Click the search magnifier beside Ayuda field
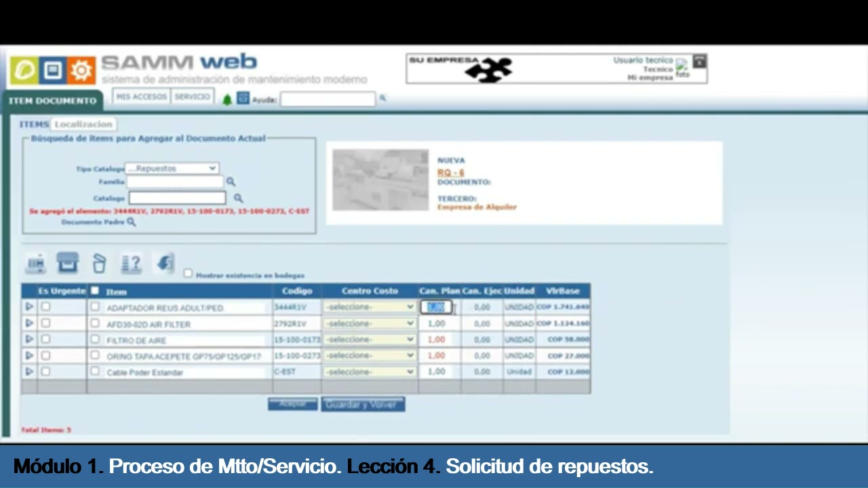The height and width of the screenshot is (488, 868). click(x=382, y=98)
